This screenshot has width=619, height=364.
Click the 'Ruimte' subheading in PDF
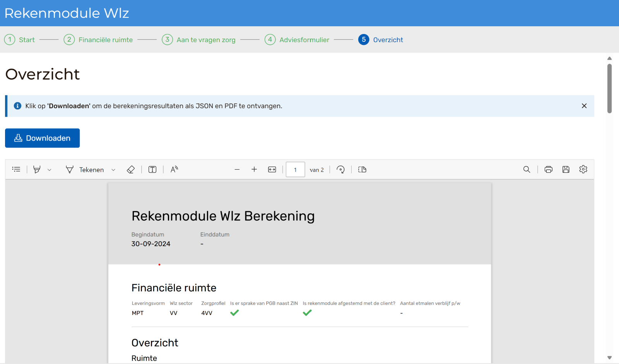[144, 358]
